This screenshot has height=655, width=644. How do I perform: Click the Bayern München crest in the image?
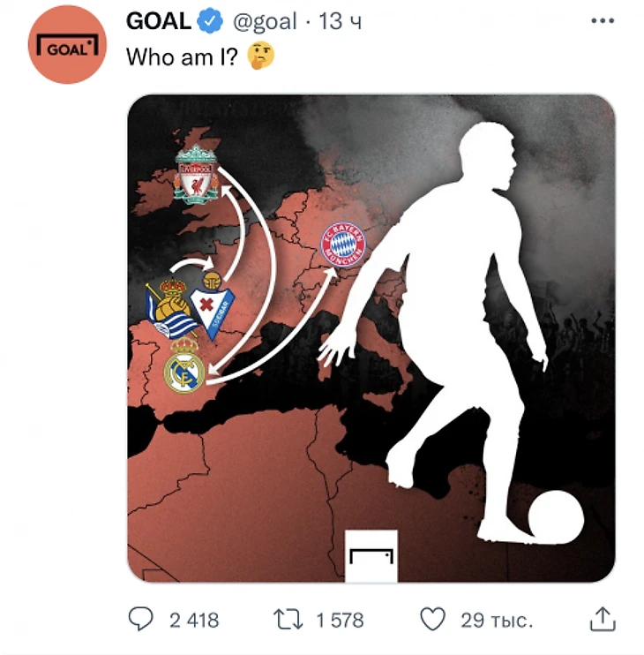click(x=342, y=245)
